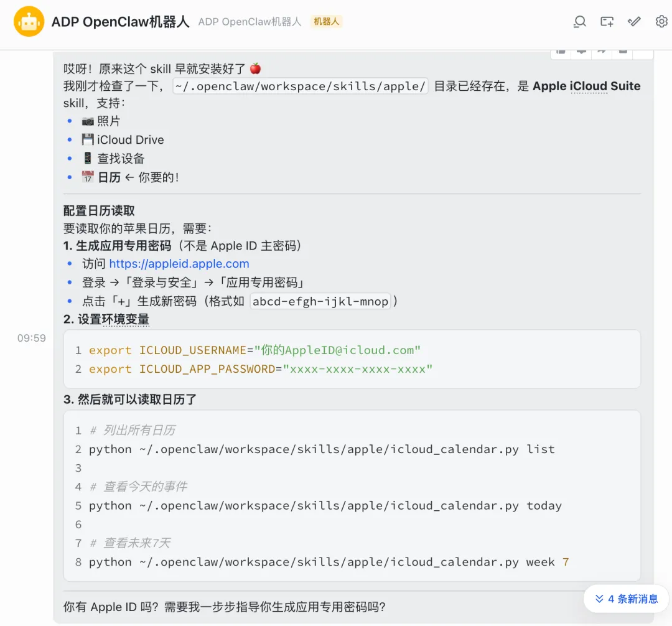Click the 日历 ← 你要的! list item

coord(130,177)
